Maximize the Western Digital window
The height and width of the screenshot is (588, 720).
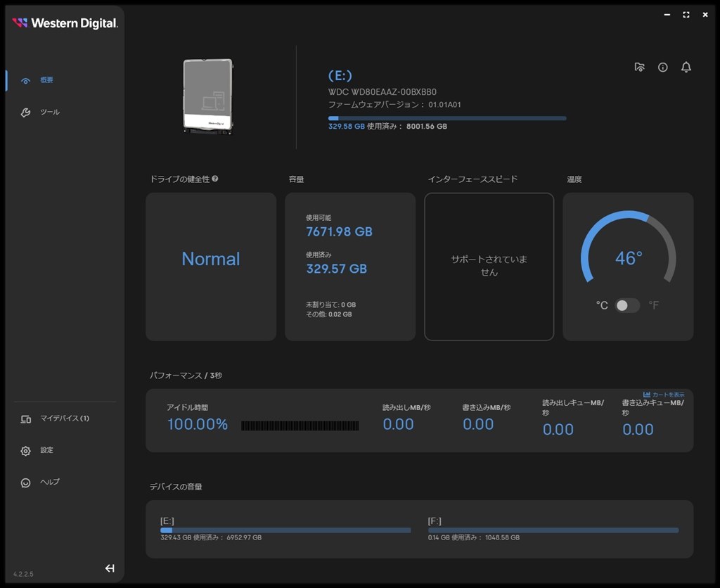[686, 15]
